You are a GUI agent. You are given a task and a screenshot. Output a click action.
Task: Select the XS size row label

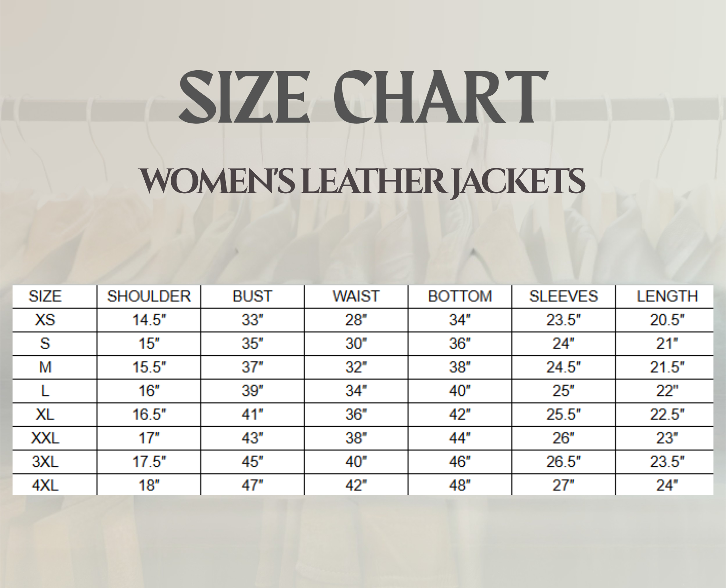45,320
